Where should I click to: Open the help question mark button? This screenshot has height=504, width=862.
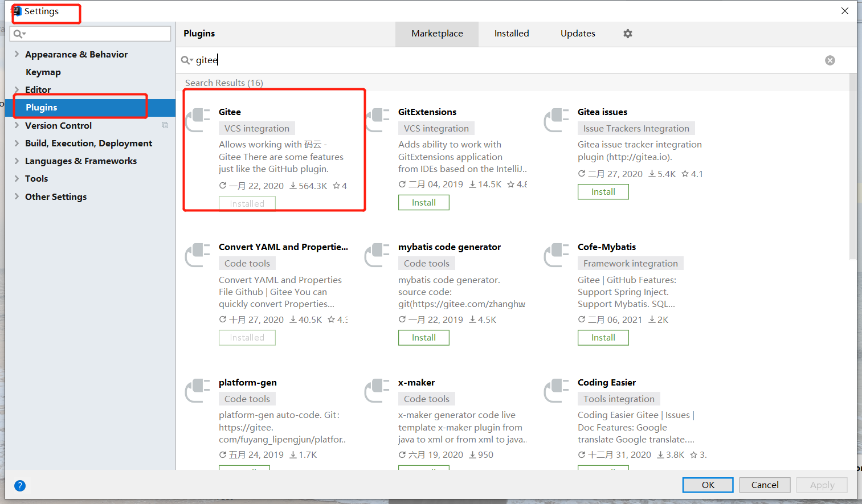[20, 486]
